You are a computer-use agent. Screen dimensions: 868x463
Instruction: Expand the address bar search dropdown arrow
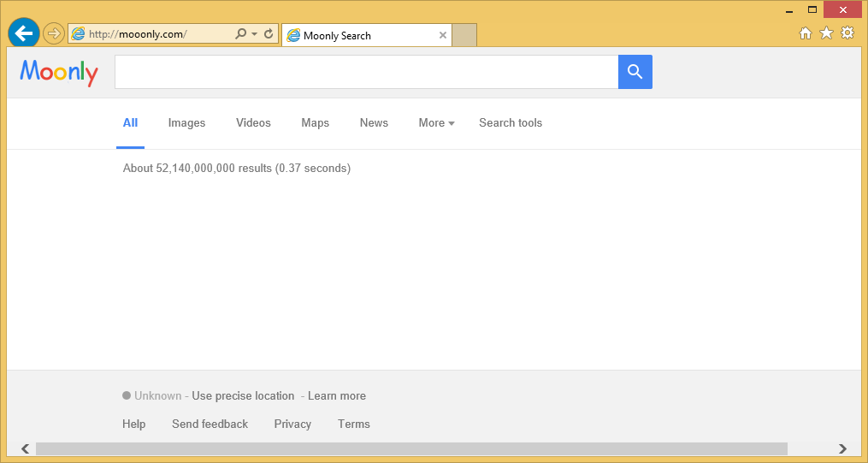[254, 34]
